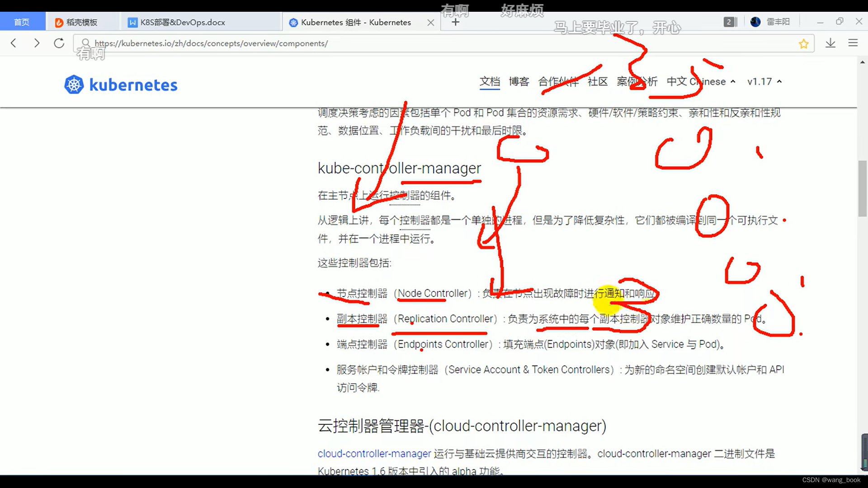Reload the current page

59,43
